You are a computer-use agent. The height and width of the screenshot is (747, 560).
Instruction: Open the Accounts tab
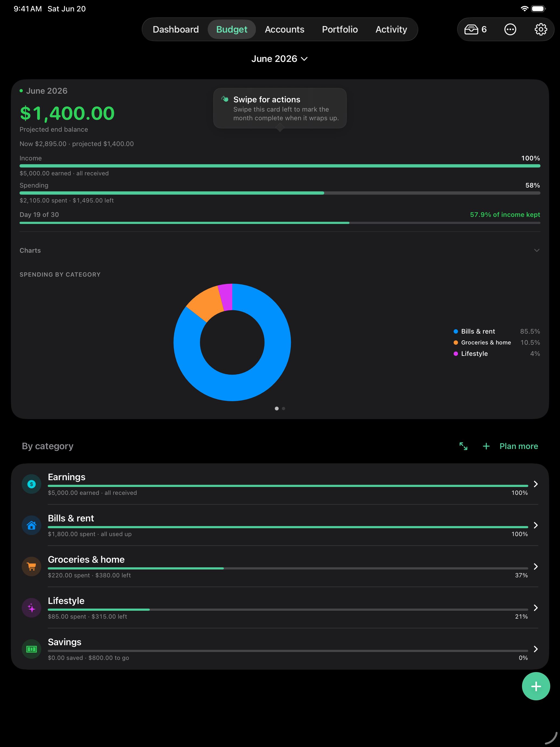[284, 29]
